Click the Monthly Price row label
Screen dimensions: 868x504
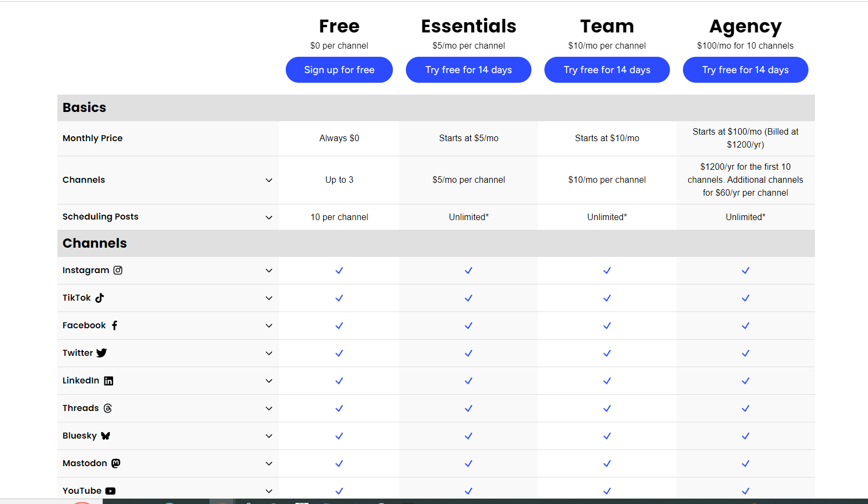point(93,138)
